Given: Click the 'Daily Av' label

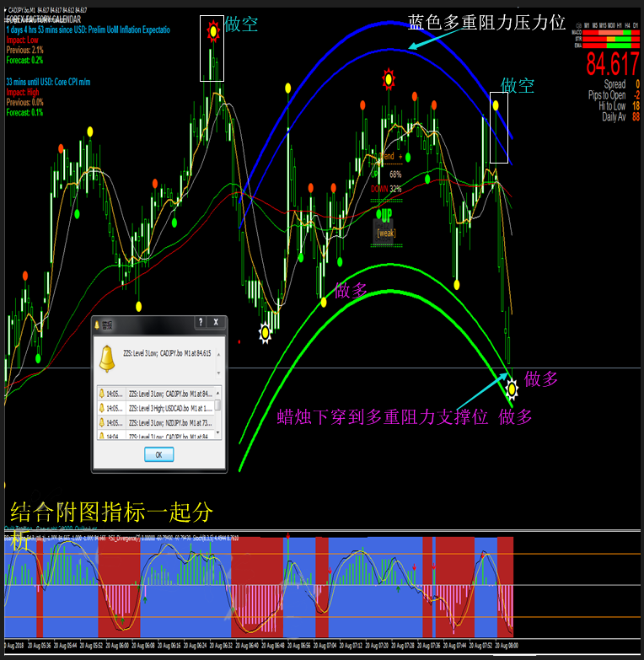Looking at the screenshot, I should pos(614,116).
